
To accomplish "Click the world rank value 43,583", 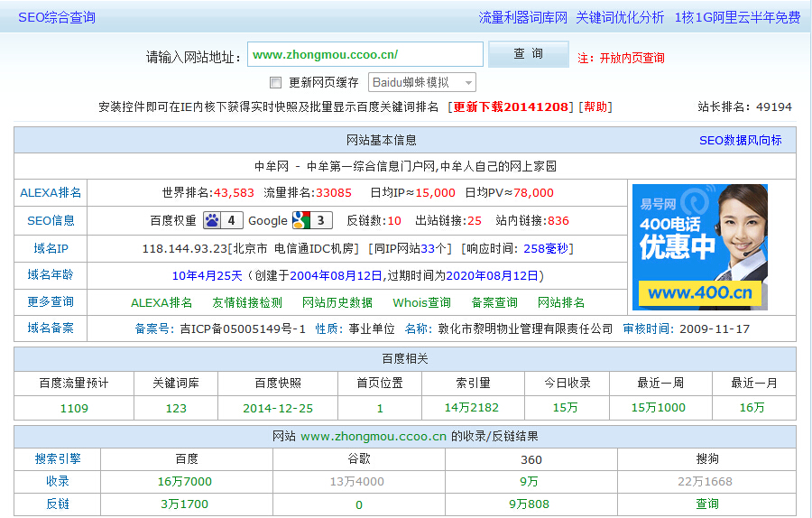I will coord(234,193).
